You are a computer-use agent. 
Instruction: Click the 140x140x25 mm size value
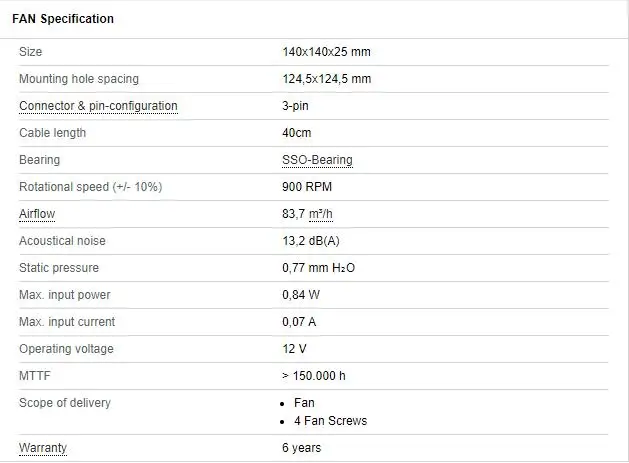click(x=326, y=52)
